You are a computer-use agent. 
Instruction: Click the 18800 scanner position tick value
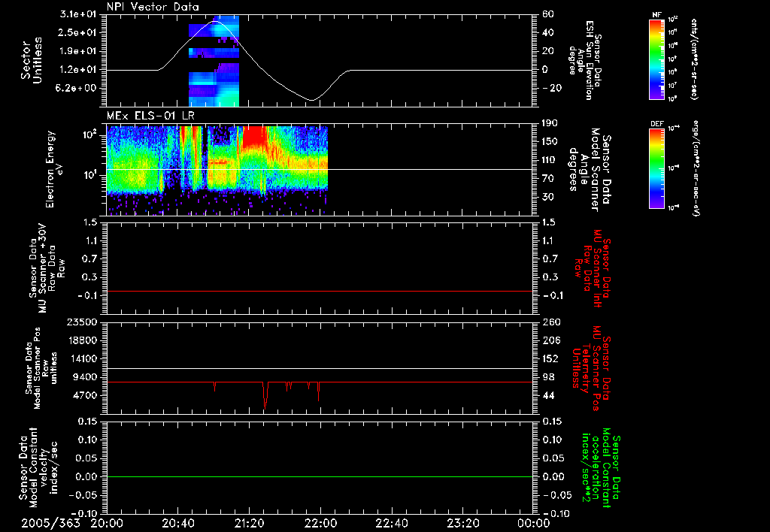tap(82, 340)
